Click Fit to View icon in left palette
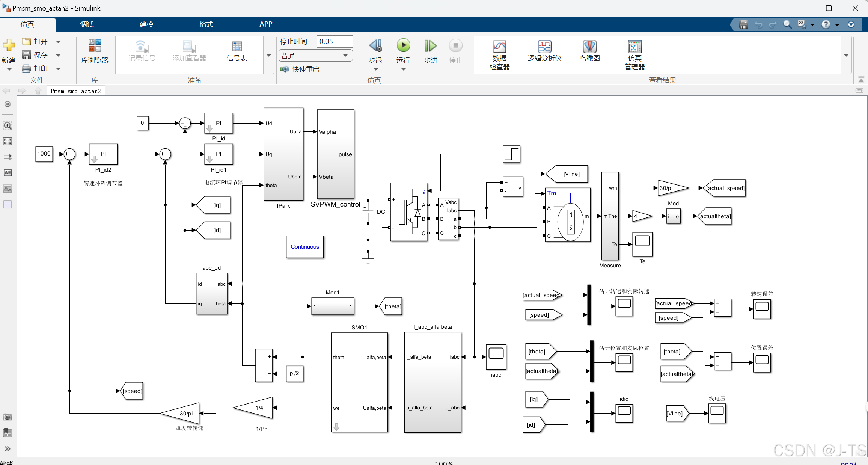 (x=8, y=141)
